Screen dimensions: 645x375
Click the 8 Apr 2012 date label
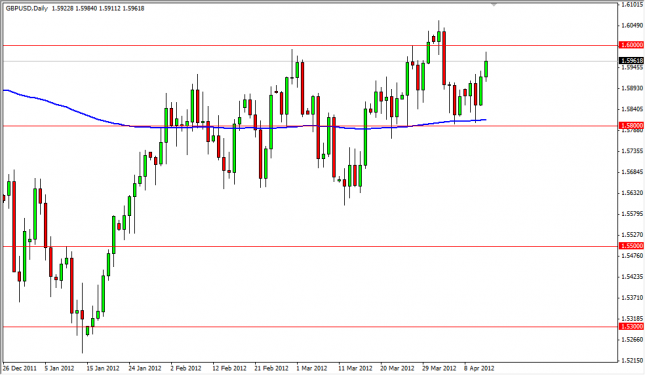click(x=480, y=368)
